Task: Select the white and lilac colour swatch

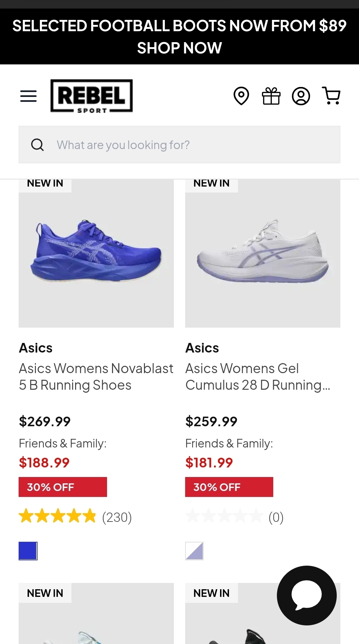Action: [x=194, y=551]
